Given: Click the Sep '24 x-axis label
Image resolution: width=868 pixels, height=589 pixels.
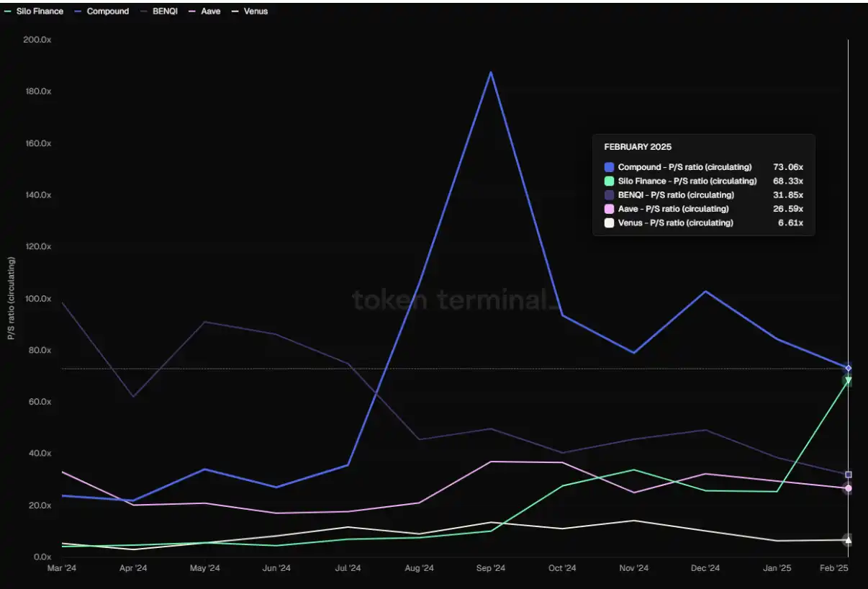Looking at the screenshot, I should pyautogui.click(x=490, y=568).
